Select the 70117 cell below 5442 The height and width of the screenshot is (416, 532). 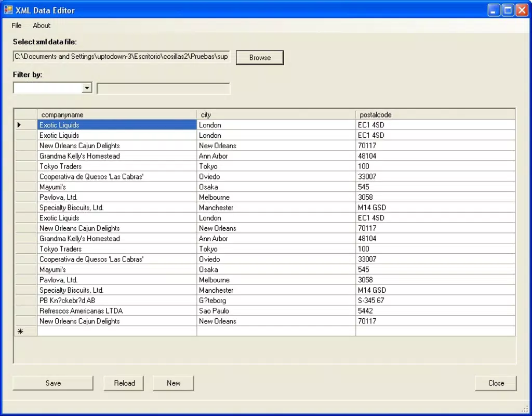(435, 321)
